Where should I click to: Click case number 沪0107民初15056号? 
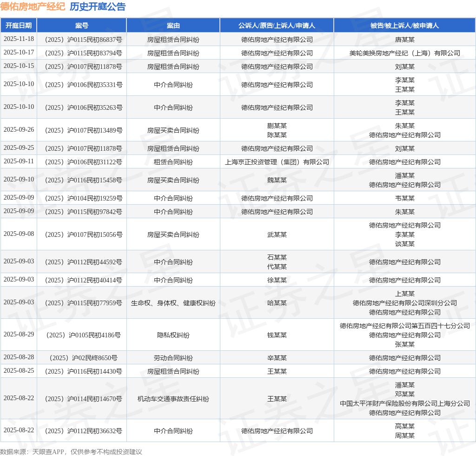coord(84,235)
